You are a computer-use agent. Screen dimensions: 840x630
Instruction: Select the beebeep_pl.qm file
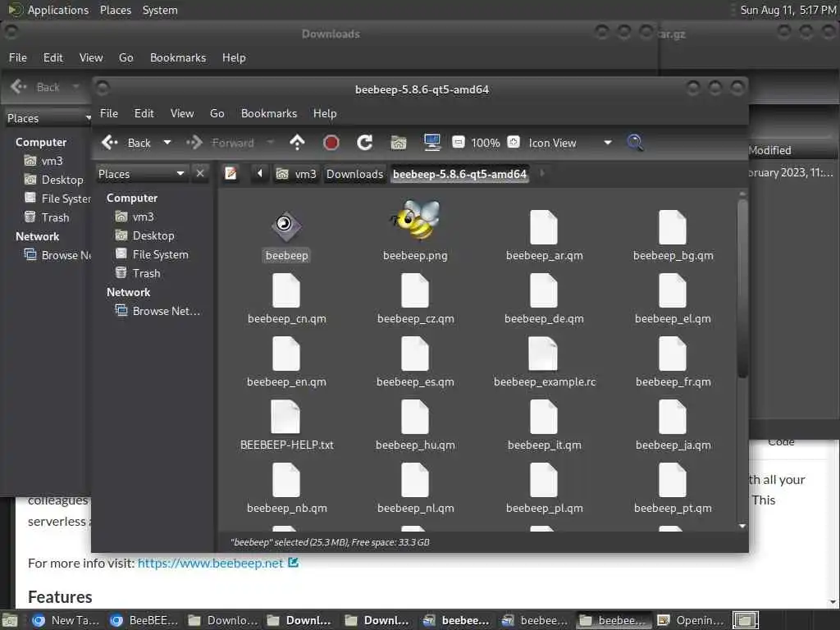[544, 487]
